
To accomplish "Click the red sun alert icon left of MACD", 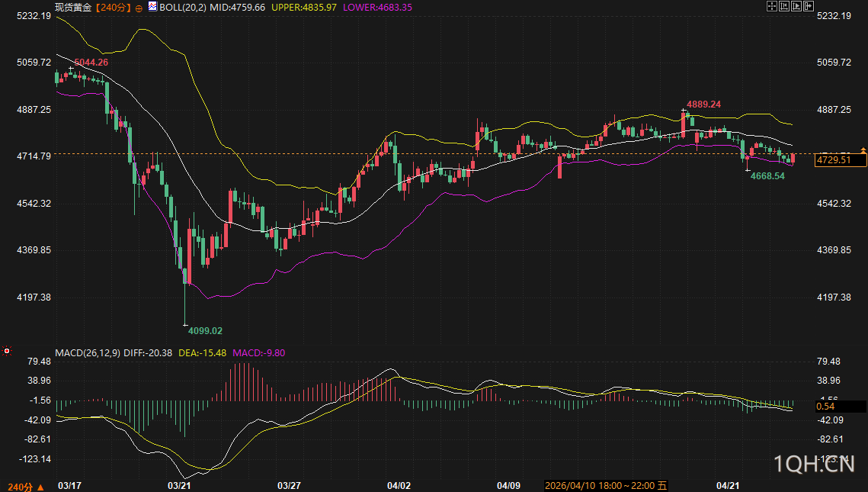I will 7,352.
